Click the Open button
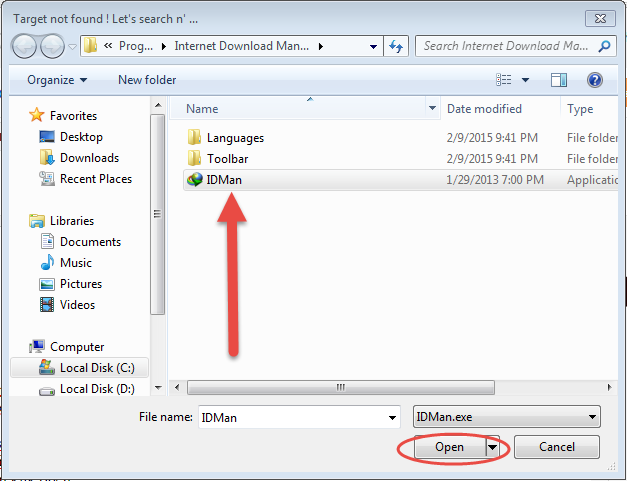 pos(450,447)
